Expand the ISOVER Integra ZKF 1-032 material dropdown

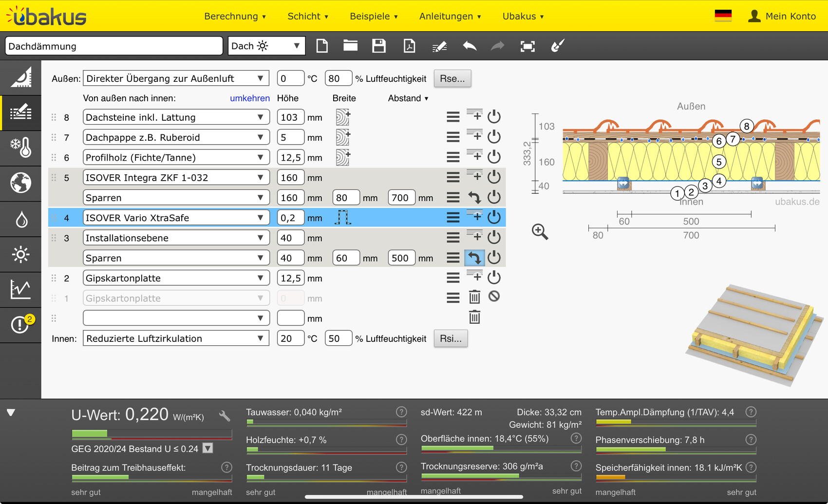(176, 178)
